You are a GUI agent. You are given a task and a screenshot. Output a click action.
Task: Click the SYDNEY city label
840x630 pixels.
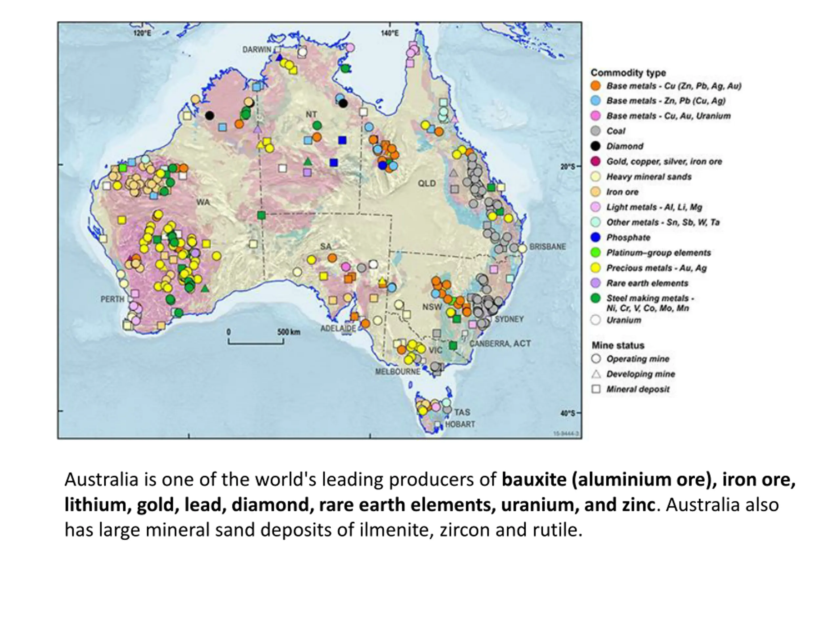pos(509,319)
